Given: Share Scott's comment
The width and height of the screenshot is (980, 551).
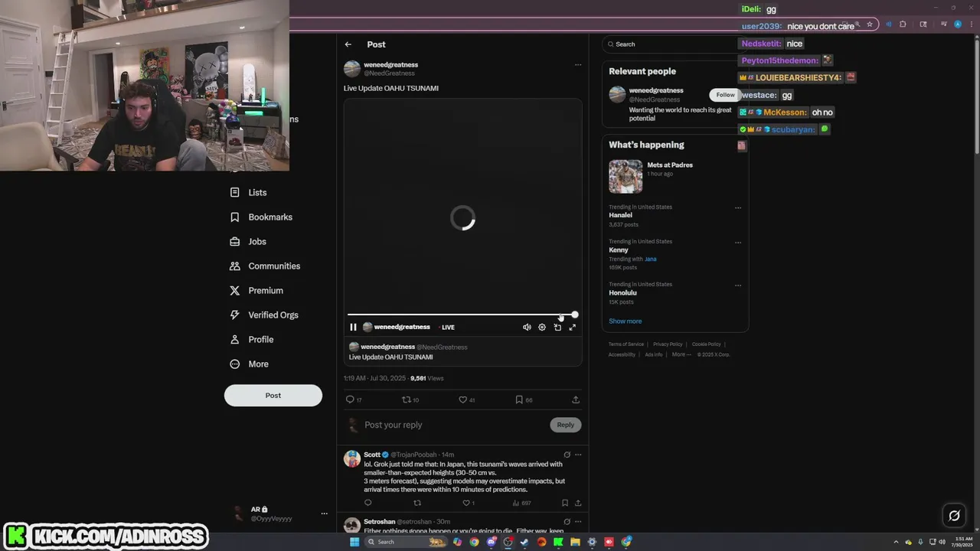Looking at the screenshot, I should (x=578, y=503).
